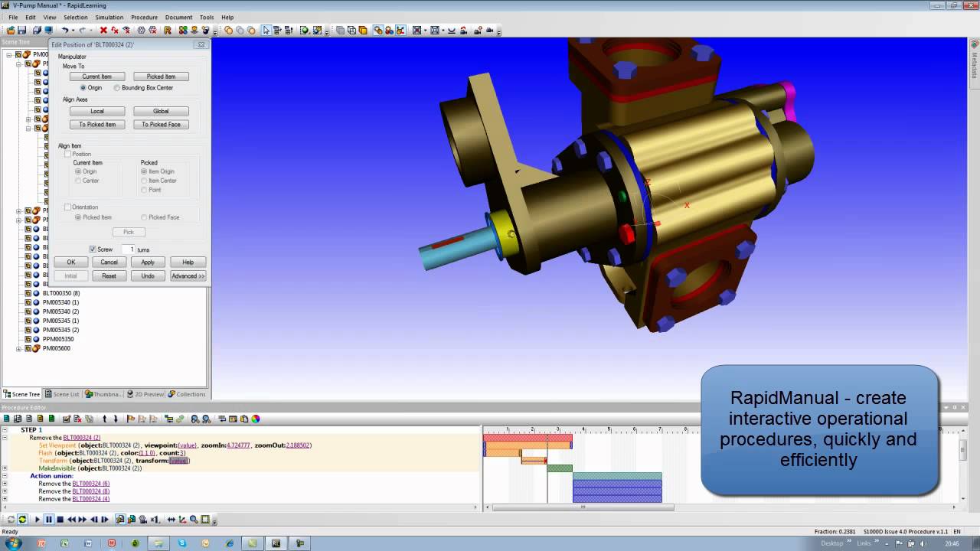This screenshot has height=551, width=980.
Task: Open the File menu
Action: [x=13, y=17]
